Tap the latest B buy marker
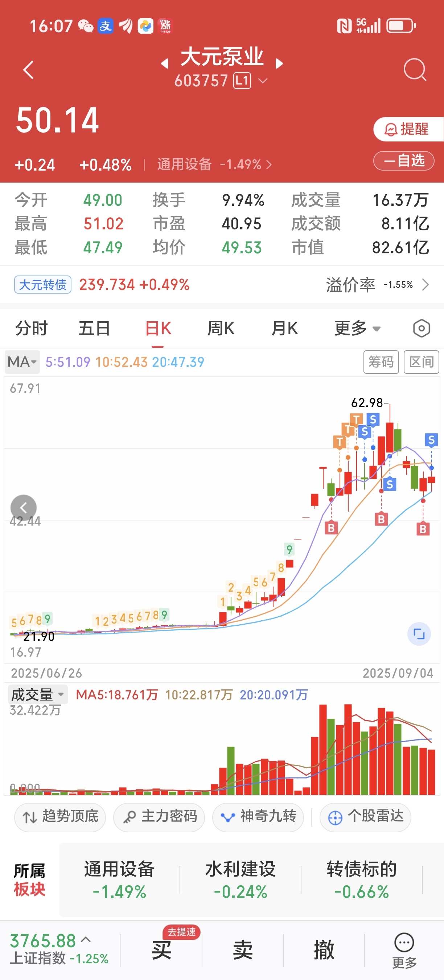444x980 pixels. tap(423, 529)
